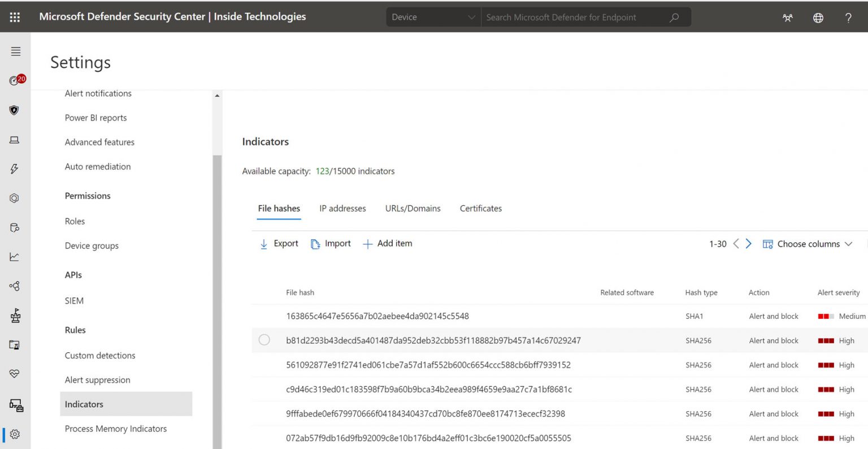Click the apps waffle icon at top left
This screenshot has height=449, width=868.
(15, 16)
